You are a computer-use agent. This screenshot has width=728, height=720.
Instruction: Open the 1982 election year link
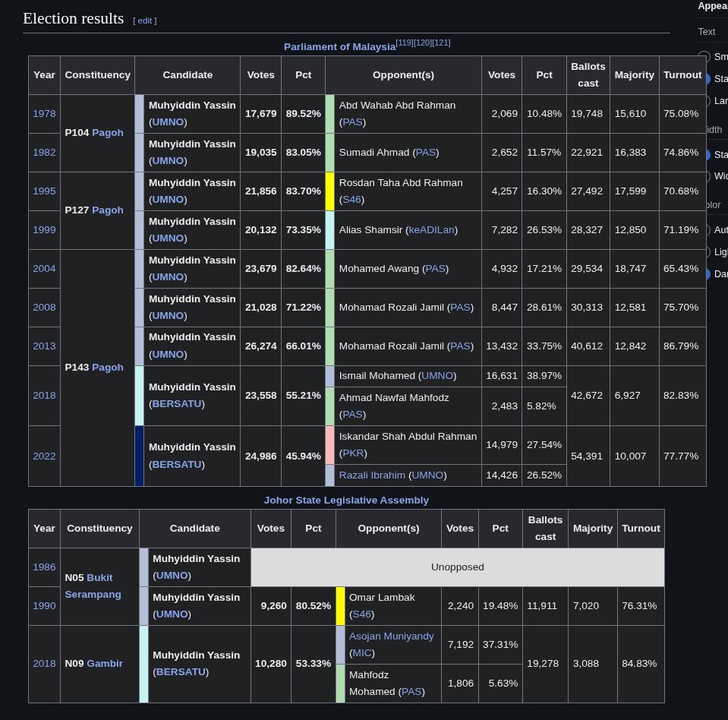(x=44, y=153)
